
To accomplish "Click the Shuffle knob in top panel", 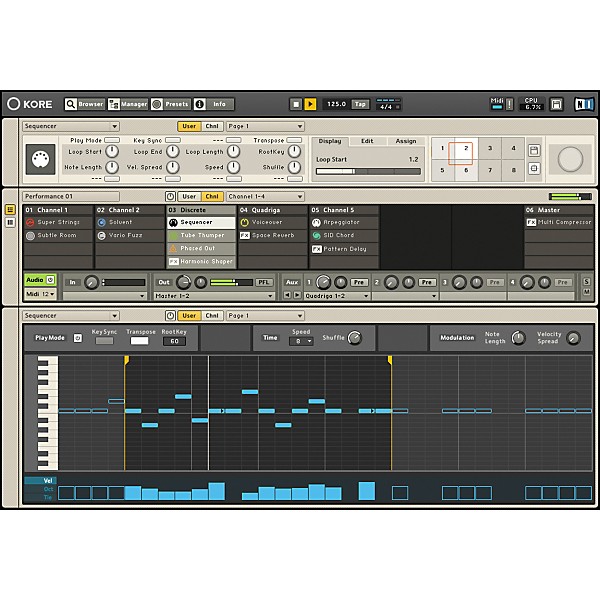I will (294, 167).
